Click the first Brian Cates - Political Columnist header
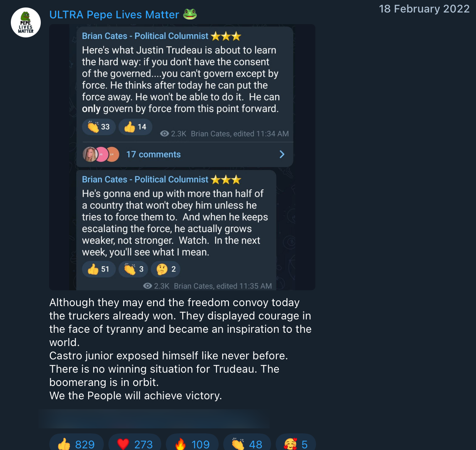476x450 pixels. click(145, 36)
